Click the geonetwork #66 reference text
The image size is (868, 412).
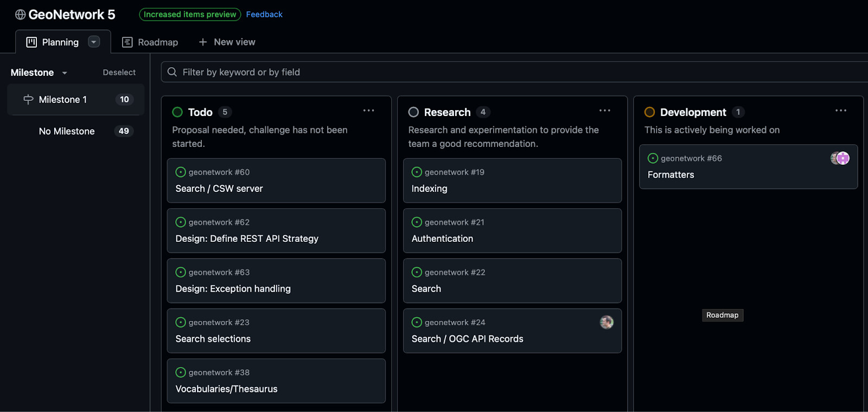click(691, 158)
